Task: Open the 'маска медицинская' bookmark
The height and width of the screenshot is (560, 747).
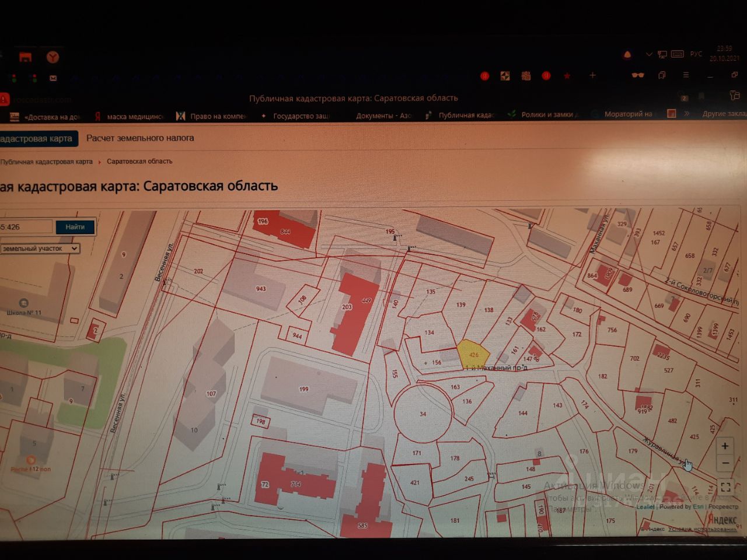Action: (x=130, y=116)
